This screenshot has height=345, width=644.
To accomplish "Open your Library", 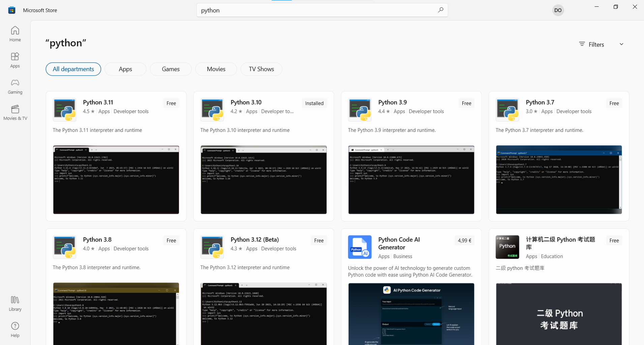I will tap(15, 303).
